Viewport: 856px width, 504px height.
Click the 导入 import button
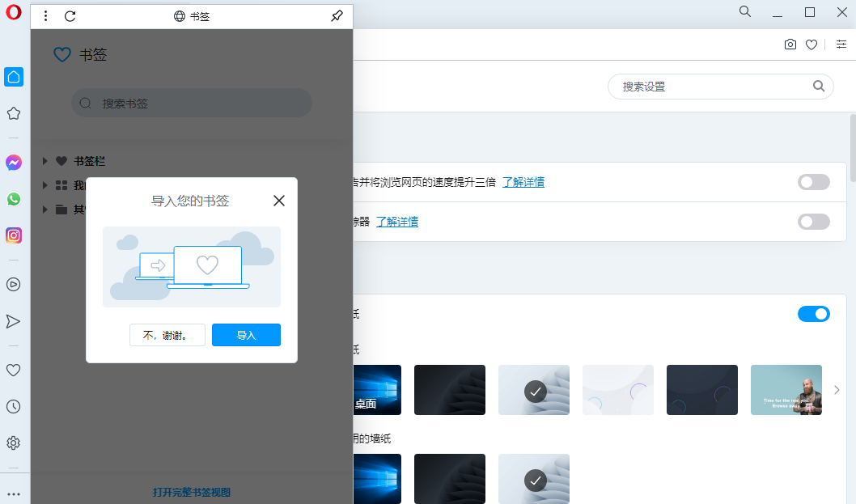pyautogui.click(x=246, y=334)
